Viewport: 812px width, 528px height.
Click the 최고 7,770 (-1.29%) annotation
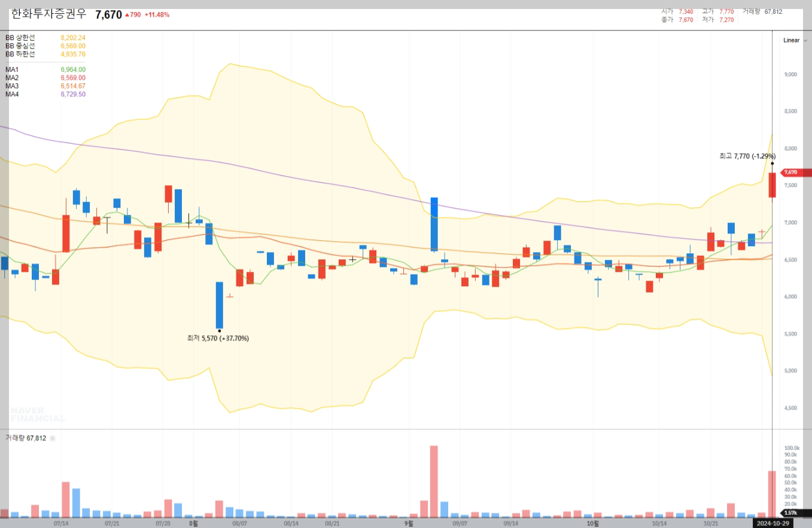click(x=747, y=156)
